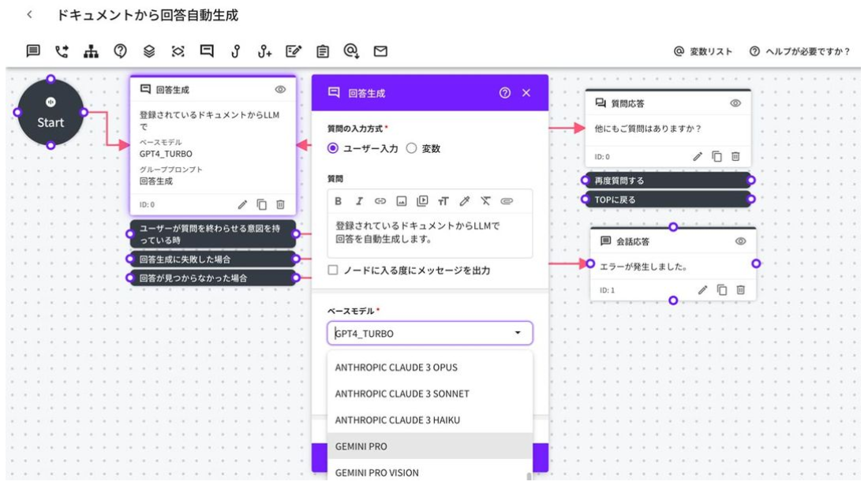Toggle eye visibility icon on 質問応答 node
This screenshot has width=868, height=489.
[x=735, y=103]
